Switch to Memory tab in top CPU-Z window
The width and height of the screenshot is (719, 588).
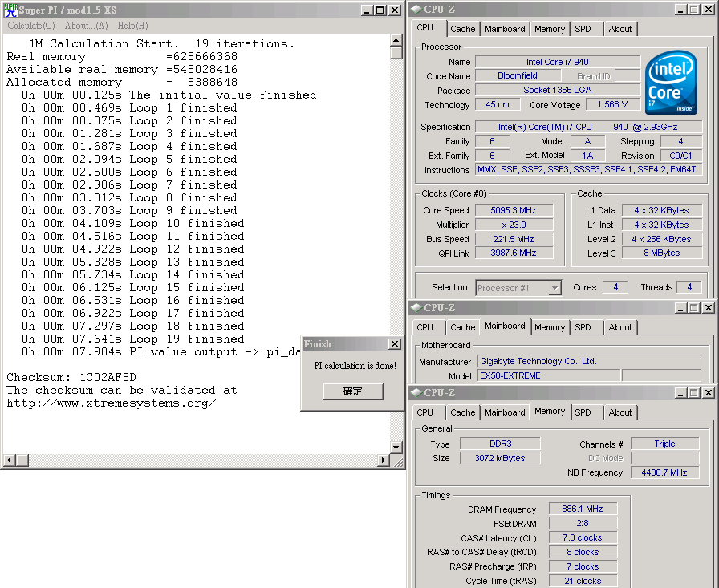tap(550, 29)
